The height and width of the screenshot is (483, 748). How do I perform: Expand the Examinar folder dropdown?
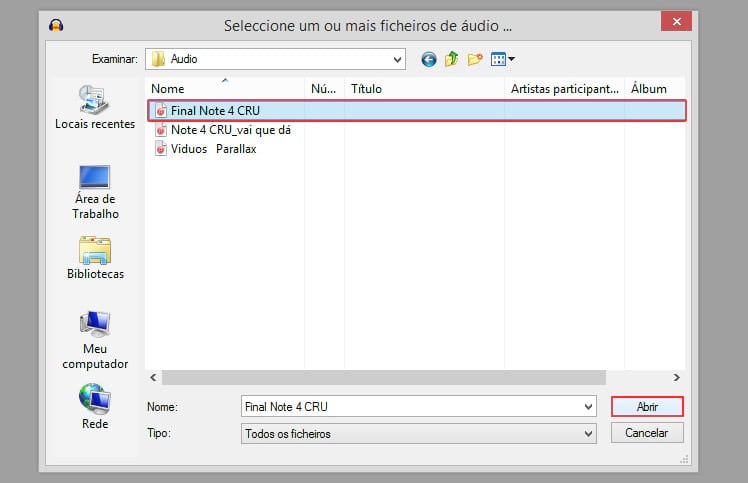(x=397, y=60)
